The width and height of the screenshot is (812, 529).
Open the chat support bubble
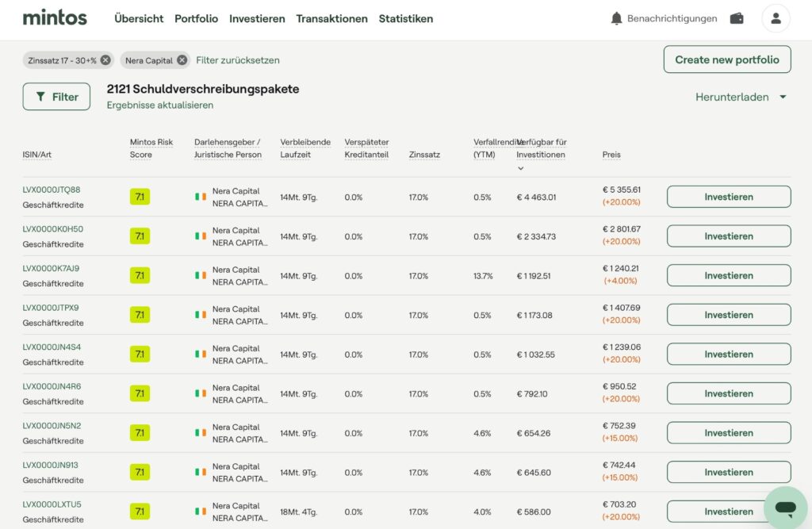pyautogui.click(x=785, y=508)
